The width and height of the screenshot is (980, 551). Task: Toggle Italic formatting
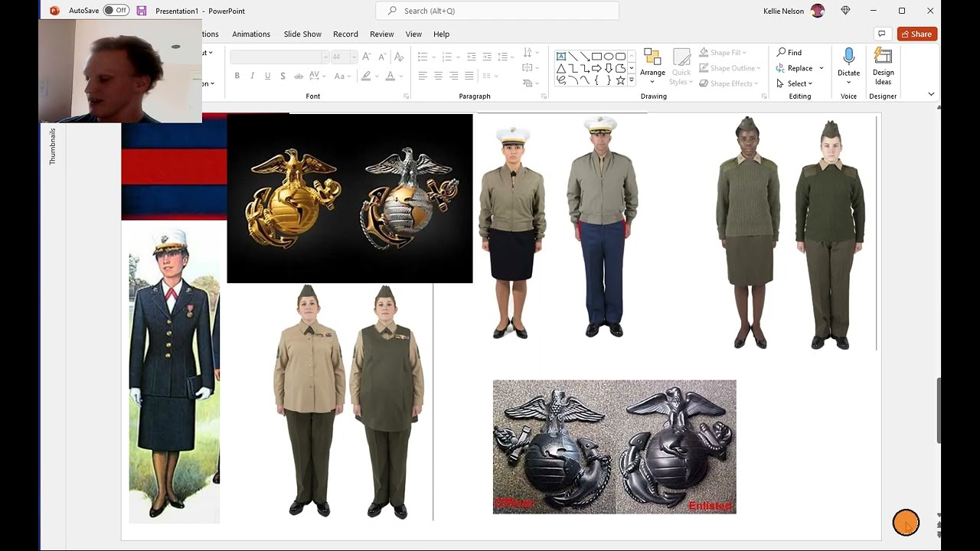point(252,76)
